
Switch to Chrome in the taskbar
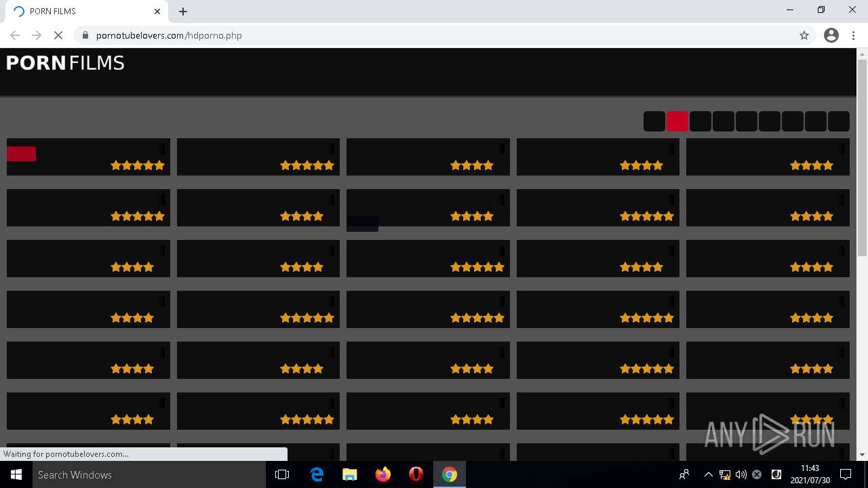point(450,474)
